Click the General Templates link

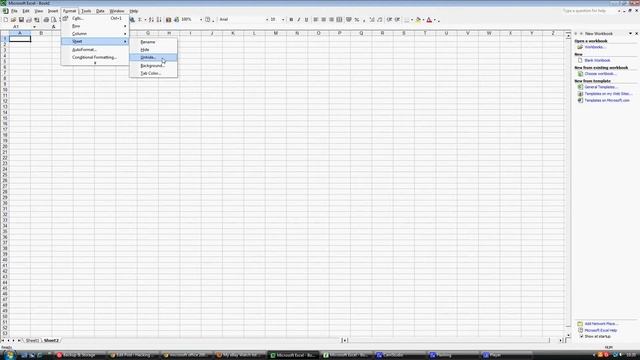[601, 87]
